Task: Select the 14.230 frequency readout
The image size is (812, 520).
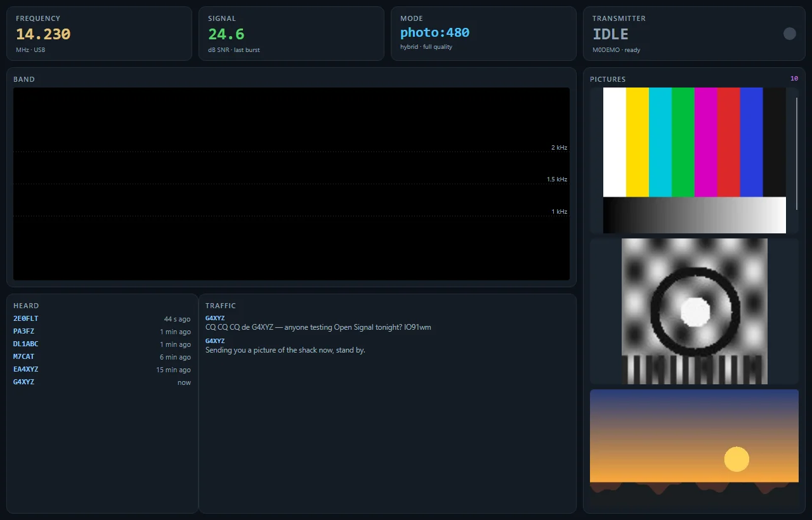Action: [x=43, y=34]
